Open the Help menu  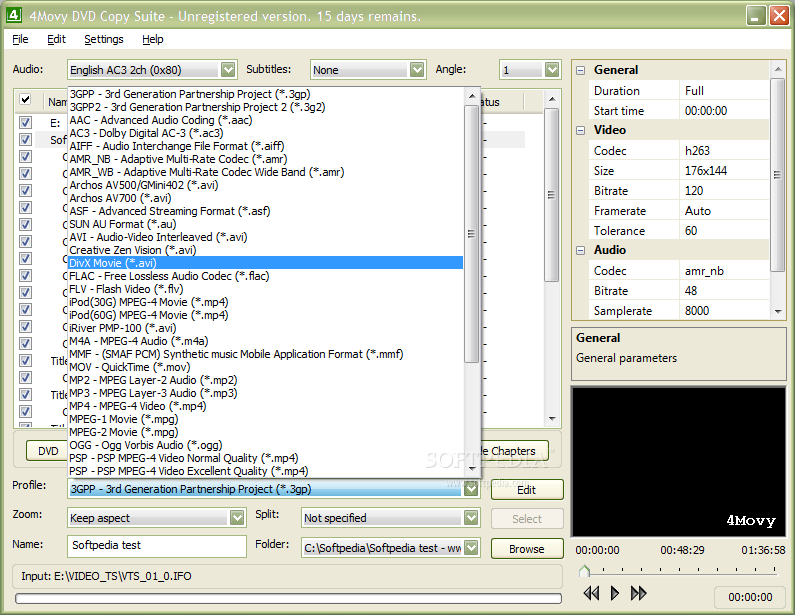tap(153, 39)
